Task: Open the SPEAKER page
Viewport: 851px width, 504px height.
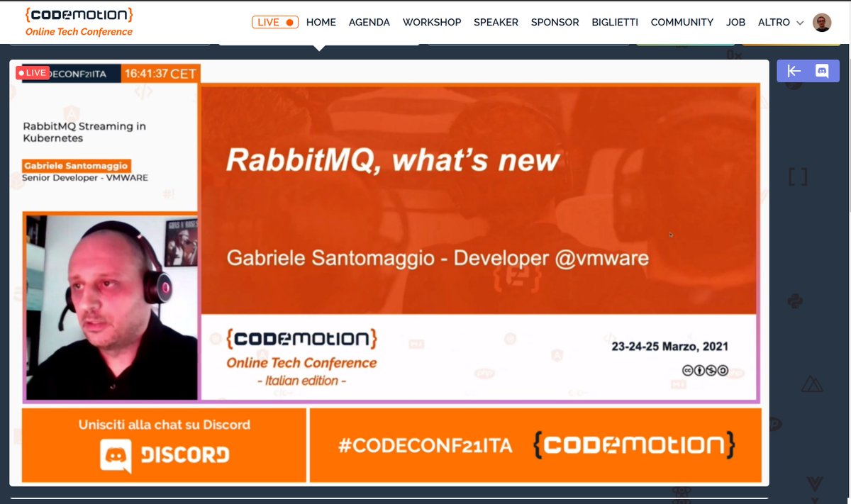Action: pyautogui.click(x=496, y=22)
